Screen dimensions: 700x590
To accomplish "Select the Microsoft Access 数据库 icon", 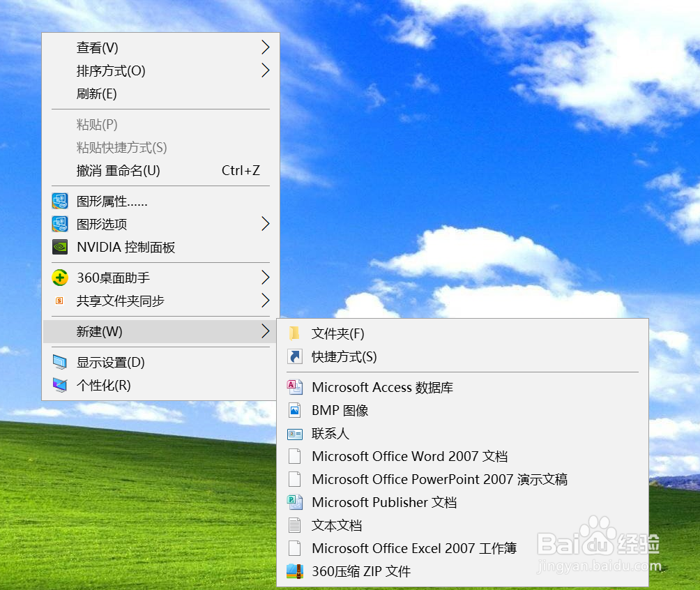I will pos(295,386).
